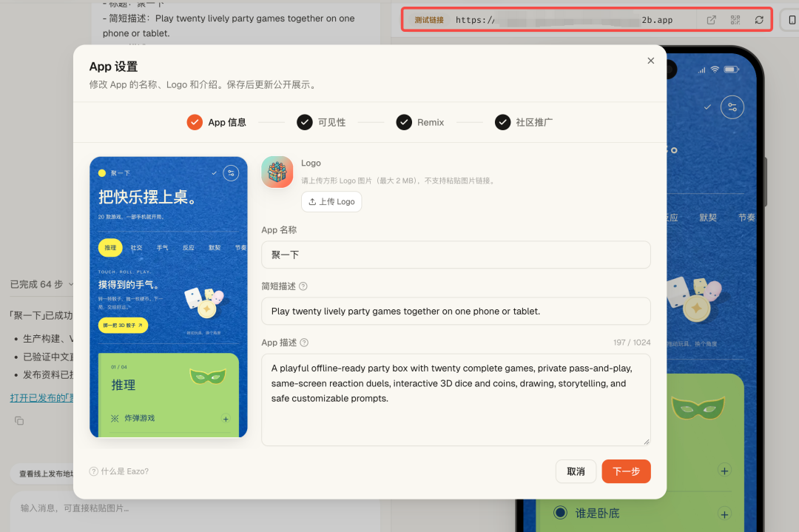The width and height of the screenshot is (799, 532).
Task: Copy the message using the copy icon in the chat
Action: coord(19,421)
